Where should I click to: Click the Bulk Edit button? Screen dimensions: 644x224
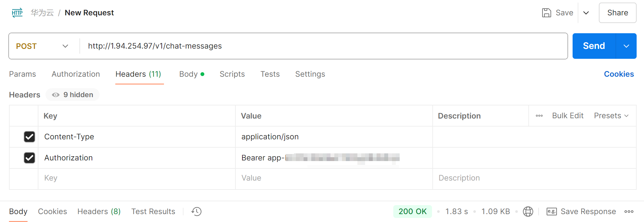click(x=567, y=116)
